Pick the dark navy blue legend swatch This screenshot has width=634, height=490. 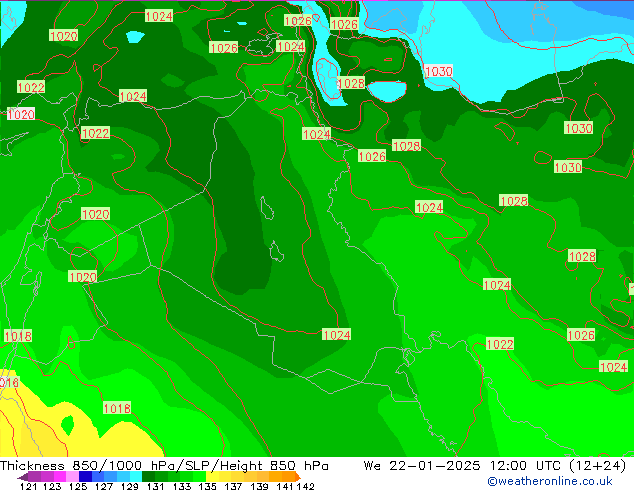85,477
